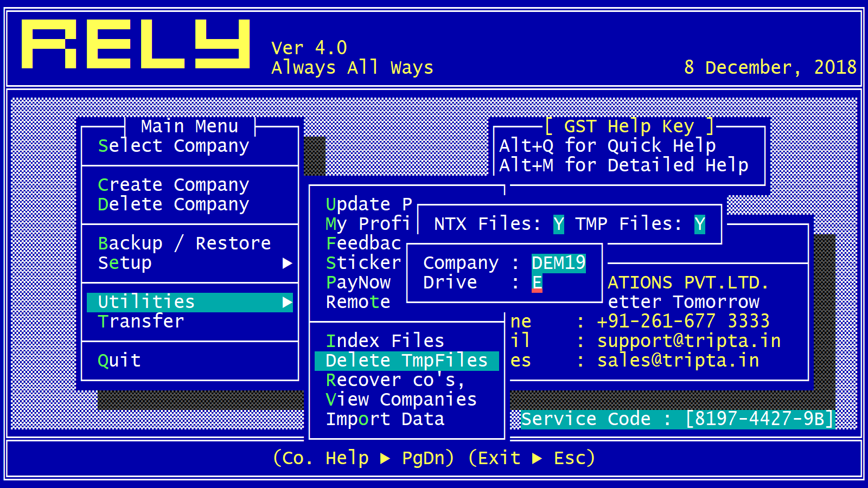Click support@tripta.in email text

coord(689,341)
